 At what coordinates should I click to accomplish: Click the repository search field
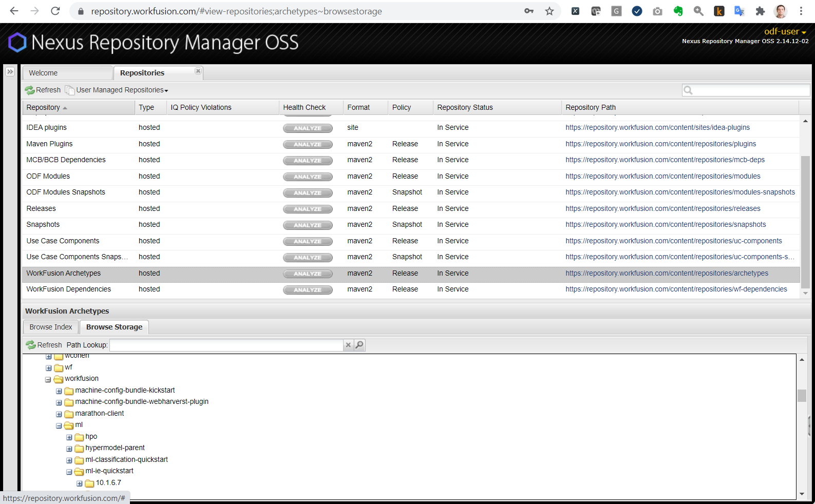click(x=746, y=90)
